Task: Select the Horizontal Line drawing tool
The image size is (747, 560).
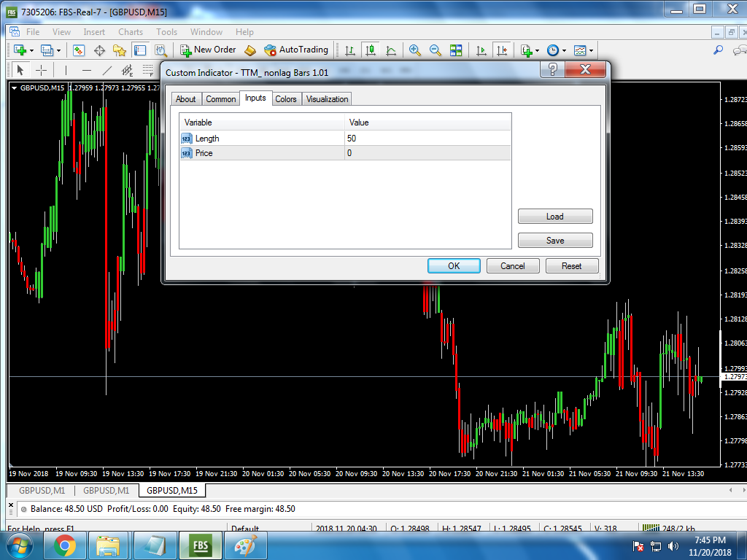Action: (87, 71)
